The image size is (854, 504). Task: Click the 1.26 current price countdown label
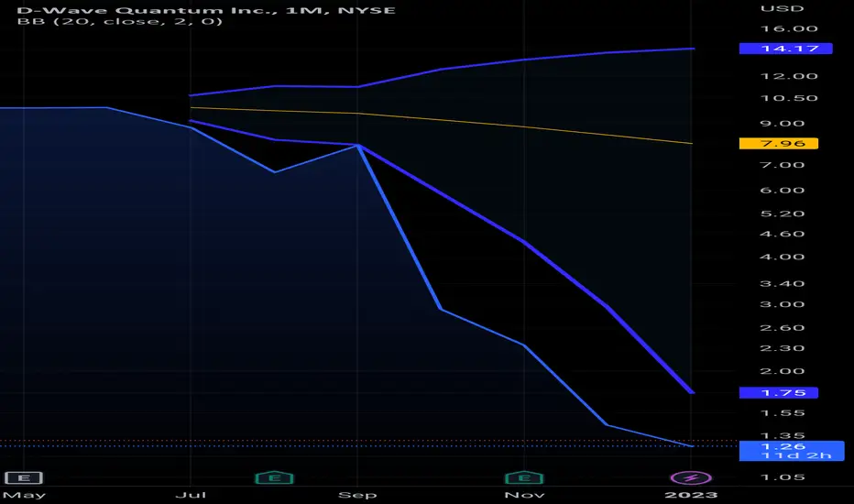click(792, 451)
